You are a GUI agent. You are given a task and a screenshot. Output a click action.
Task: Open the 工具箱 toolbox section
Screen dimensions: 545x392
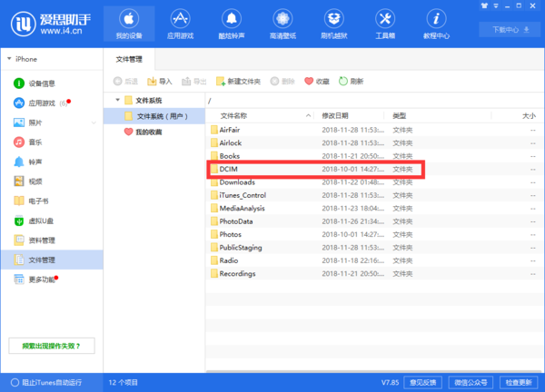[x=385, y=24]
